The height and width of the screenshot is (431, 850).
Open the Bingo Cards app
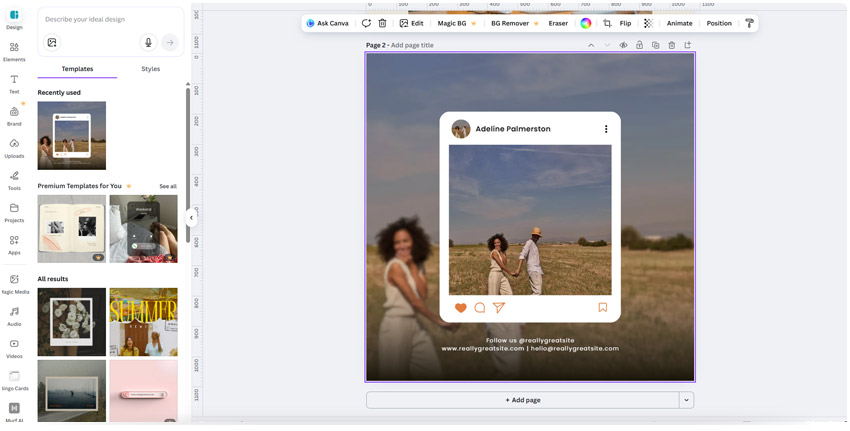tap(14, 381)
